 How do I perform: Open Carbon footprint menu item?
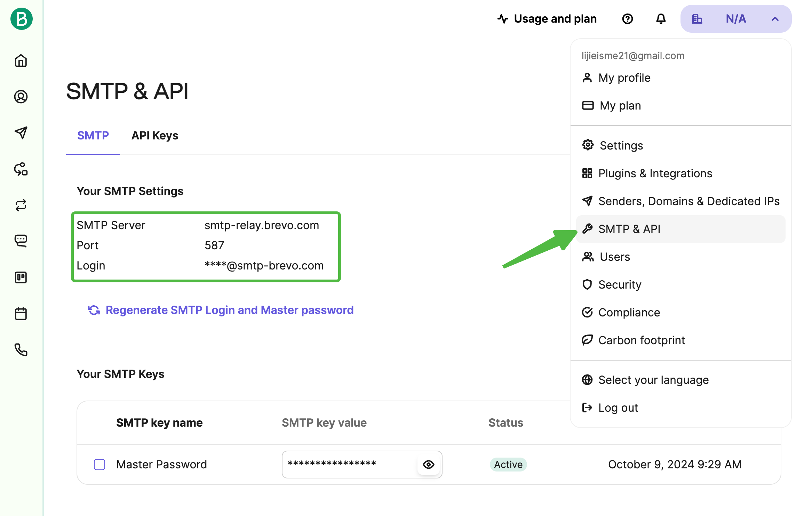(x=680, y=340)
